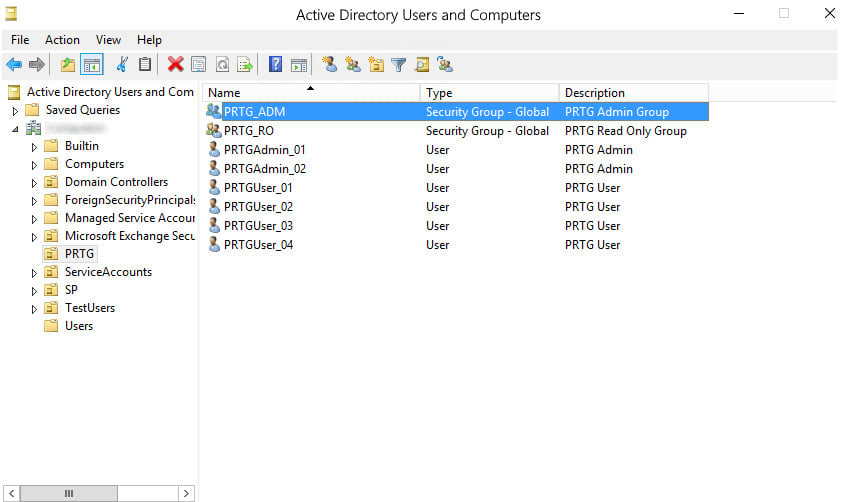Click the Add to group icon
Screen dimensions: 843x502
(445, 65)
